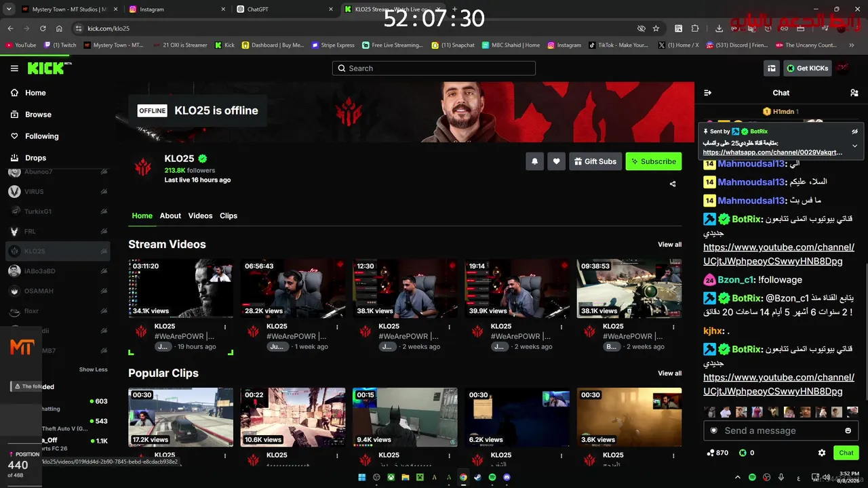This screenshot has height=488, width=868.
Task: Switch to the Clips channel tab
Action: (229, 216)
